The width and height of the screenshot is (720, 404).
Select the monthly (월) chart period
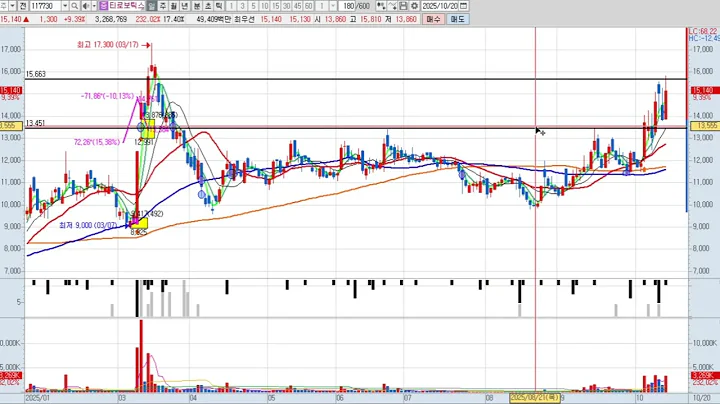click(174, 6)
